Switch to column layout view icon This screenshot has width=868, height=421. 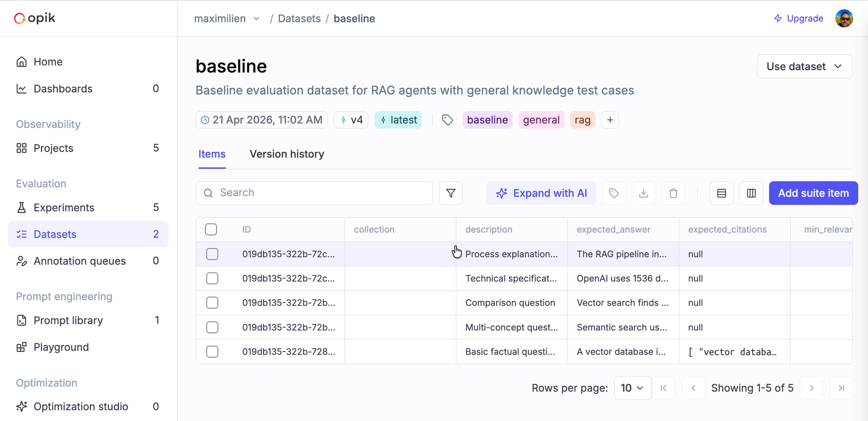pos(751,193)
